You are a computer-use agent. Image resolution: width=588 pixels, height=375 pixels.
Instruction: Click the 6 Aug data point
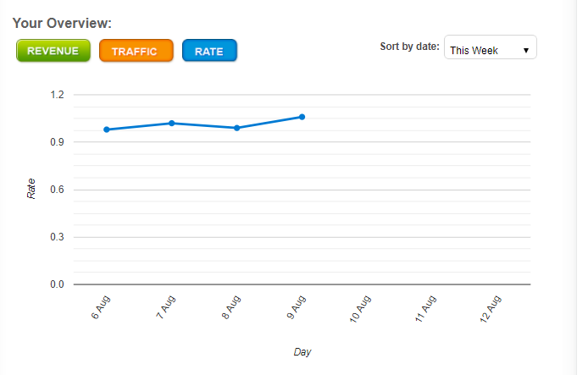pyautogui.click(x=107, y=130)
